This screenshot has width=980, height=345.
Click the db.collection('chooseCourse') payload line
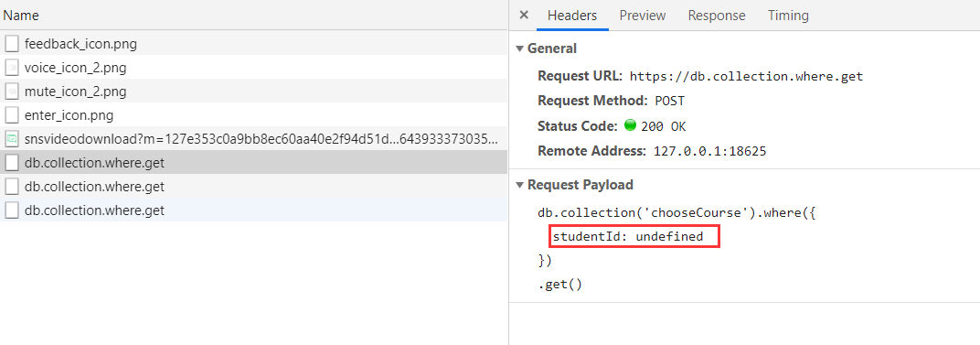[x=676, y=213]
